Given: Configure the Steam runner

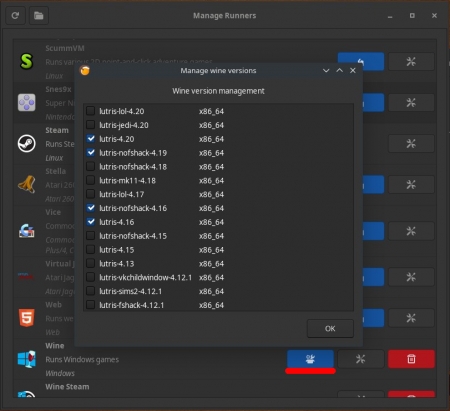Looking at the screenshot, I should pyautogui.click(x=411, y=144).
